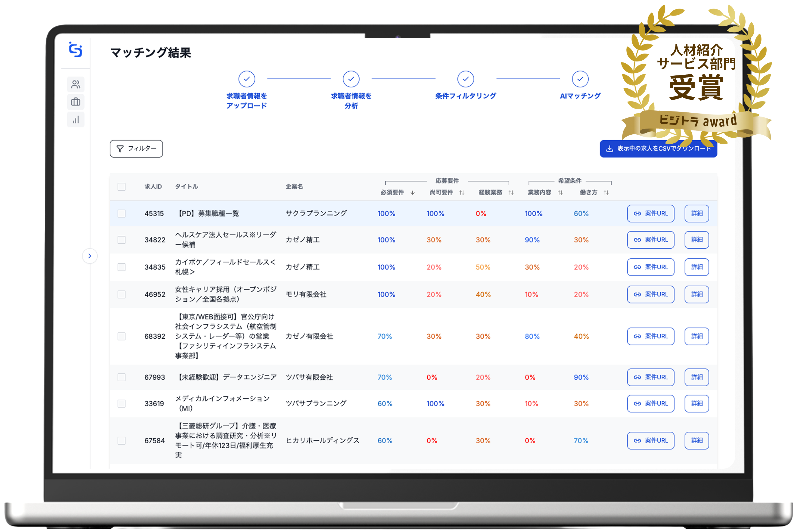Open 案件URL for job 46952

click(650, 294)
